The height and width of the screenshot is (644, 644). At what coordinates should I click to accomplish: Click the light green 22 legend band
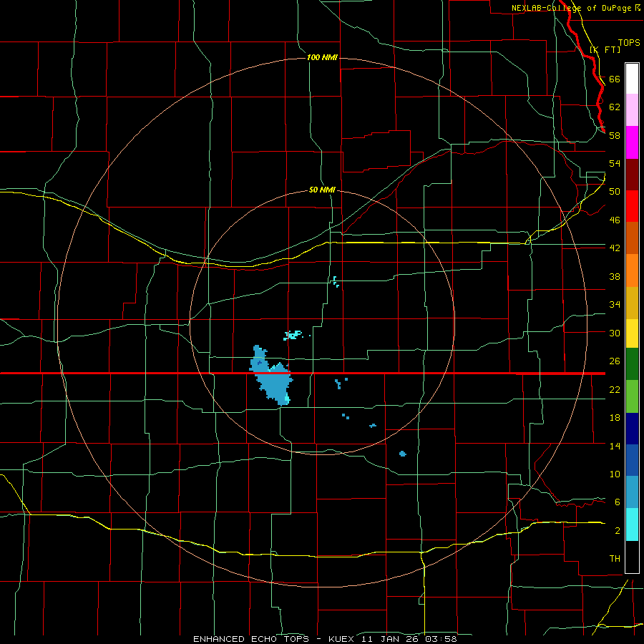tap(632, 396)
